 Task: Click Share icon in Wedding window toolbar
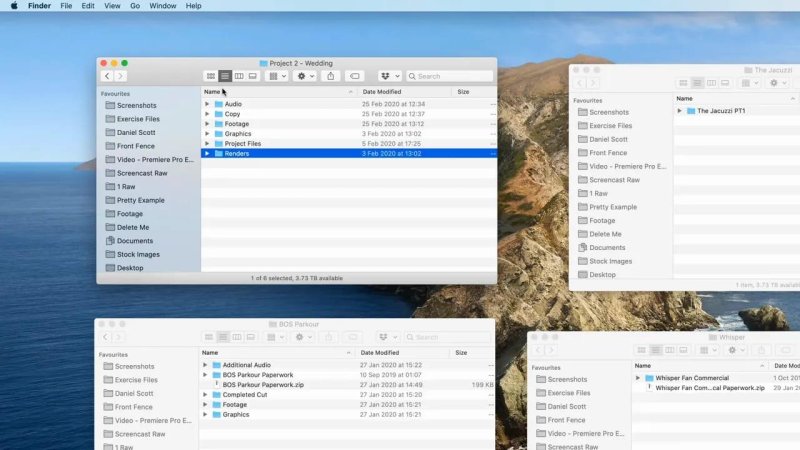click(x=331, y=76)
